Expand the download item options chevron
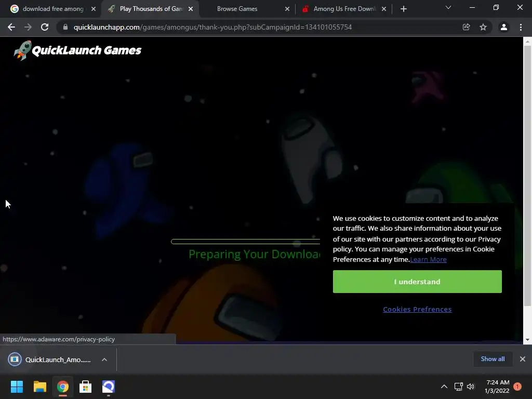 [104, 360]
